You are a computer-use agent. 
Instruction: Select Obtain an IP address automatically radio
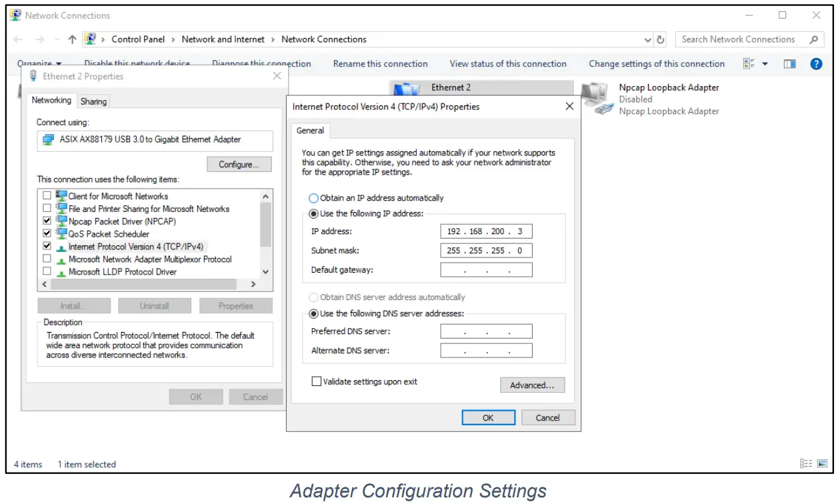(314, 198)
